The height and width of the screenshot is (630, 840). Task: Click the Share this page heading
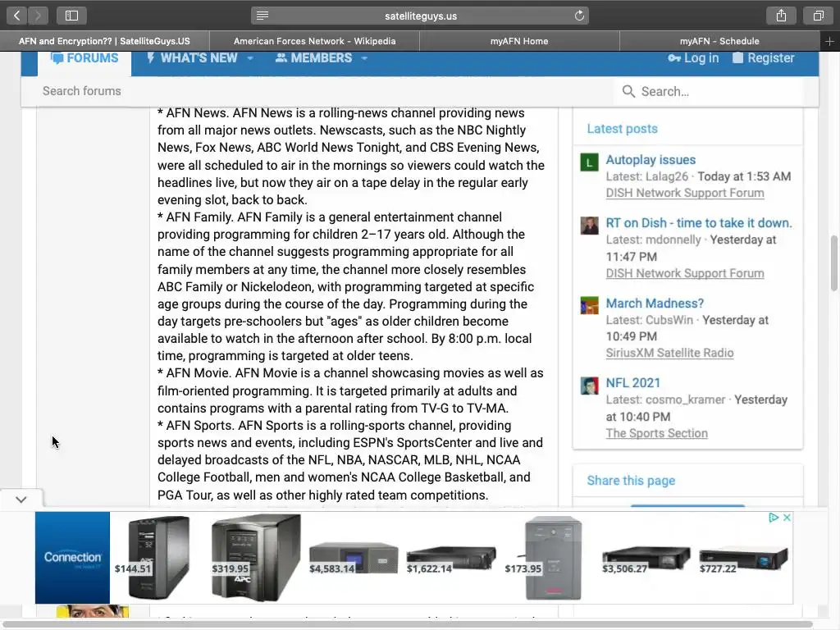pyautogui.click(x=631, y=481)
